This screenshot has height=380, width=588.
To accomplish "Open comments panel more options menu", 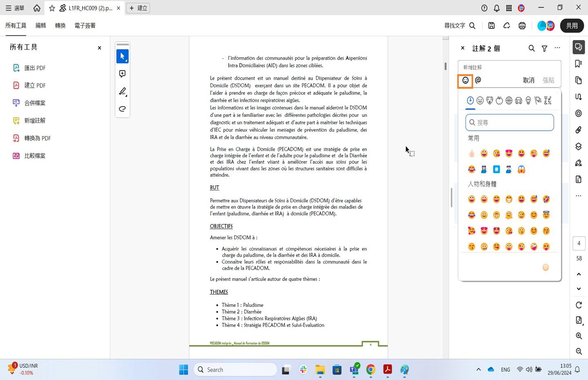I will [x=557, y=48].
